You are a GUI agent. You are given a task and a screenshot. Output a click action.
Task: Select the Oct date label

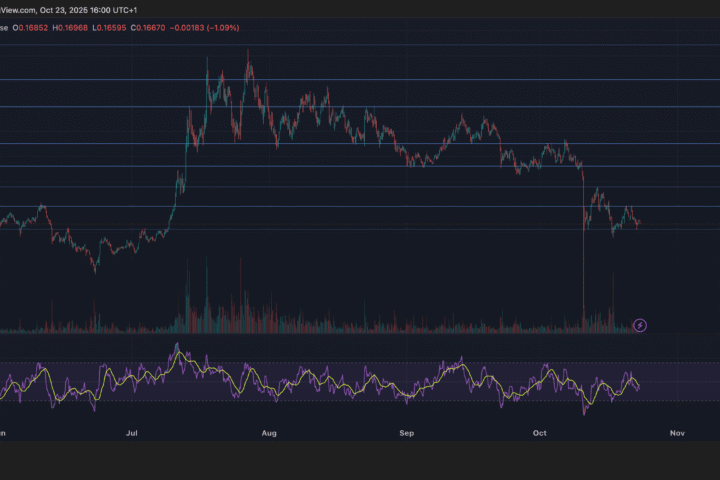tap(540, 433)
